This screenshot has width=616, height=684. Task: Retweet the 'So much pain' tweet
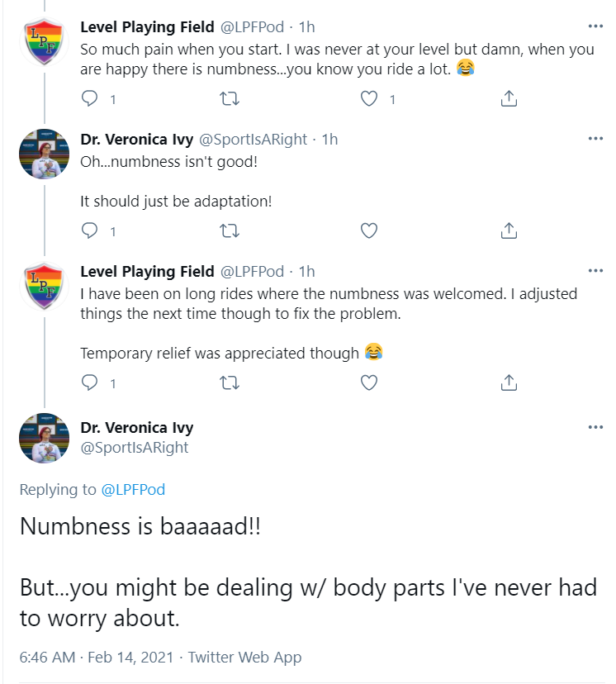(x=230, y=98)
